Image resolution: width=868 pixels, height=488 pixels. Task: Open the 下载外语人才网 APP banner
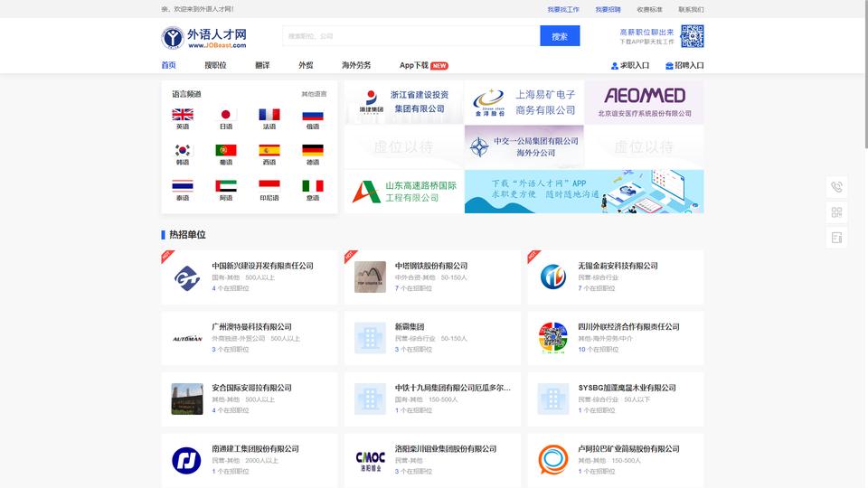pos(584,192)
